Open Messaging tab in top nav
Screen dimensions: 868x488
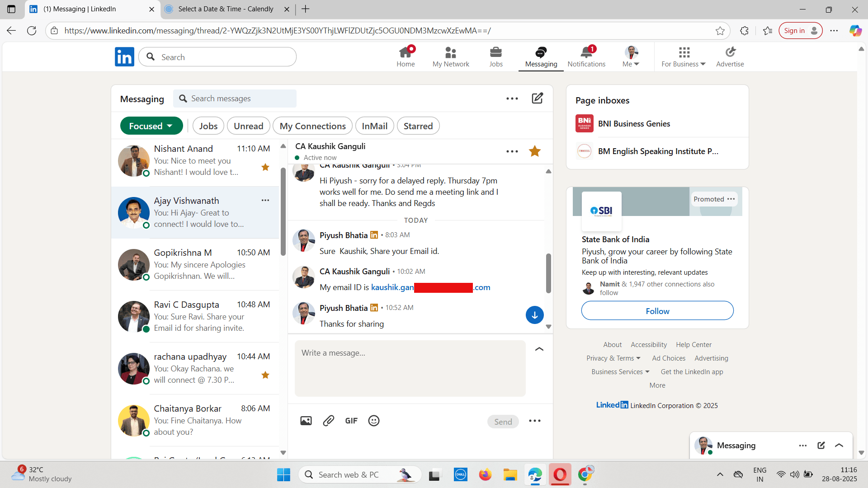click(541, 57)
